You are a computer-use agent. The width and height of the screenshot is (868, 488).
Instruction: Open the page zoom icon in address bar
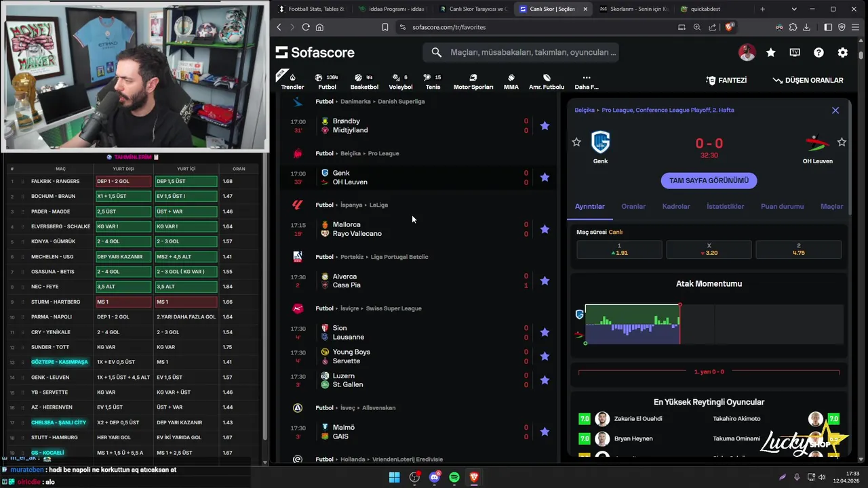696,27
